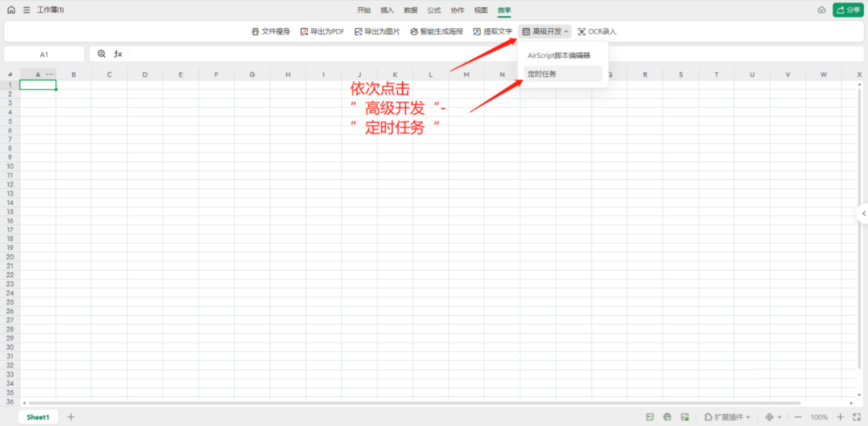Switch to the 开始 tab
Image resolution: width=868 pixels, height=426 pixels.
coord(364,10)
